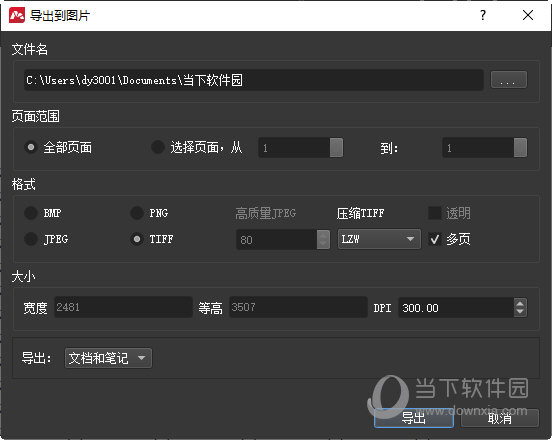
Task: Click the help question mark button
Action: [x=483, y=15]
